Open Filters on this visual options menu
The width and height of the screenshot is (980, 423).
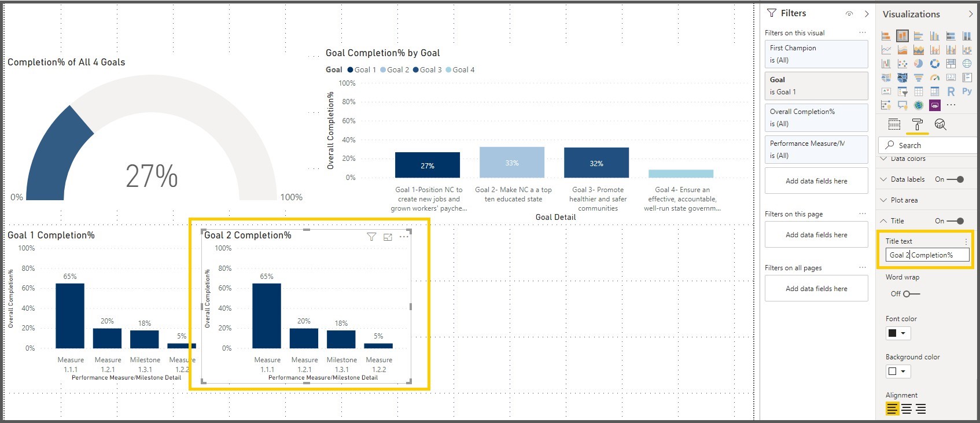(x=863, y=33)
